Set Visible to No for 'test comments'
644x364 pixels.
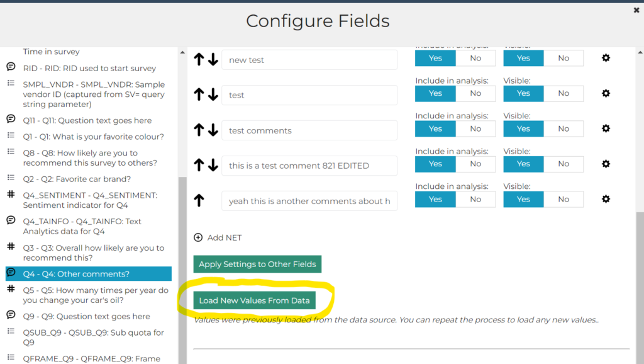(563, 128)
